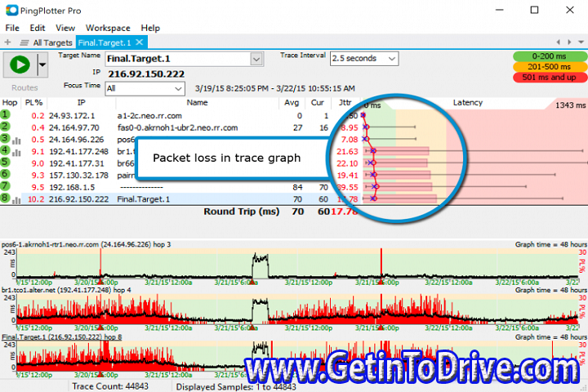
Task: Sort by the Name column header
Action: coord(198,103)
